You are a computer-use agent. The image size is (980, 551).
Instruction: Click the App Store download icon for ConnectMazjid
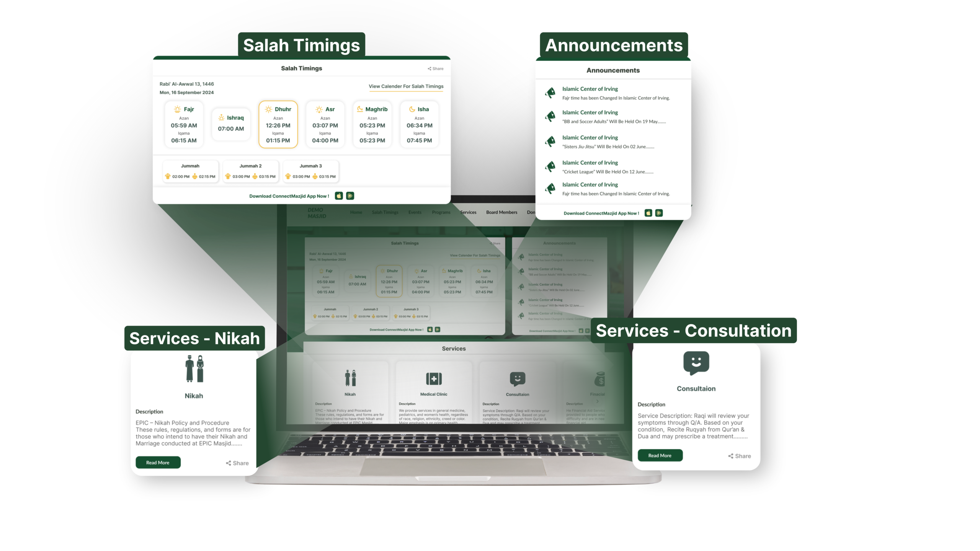point(339,196)
